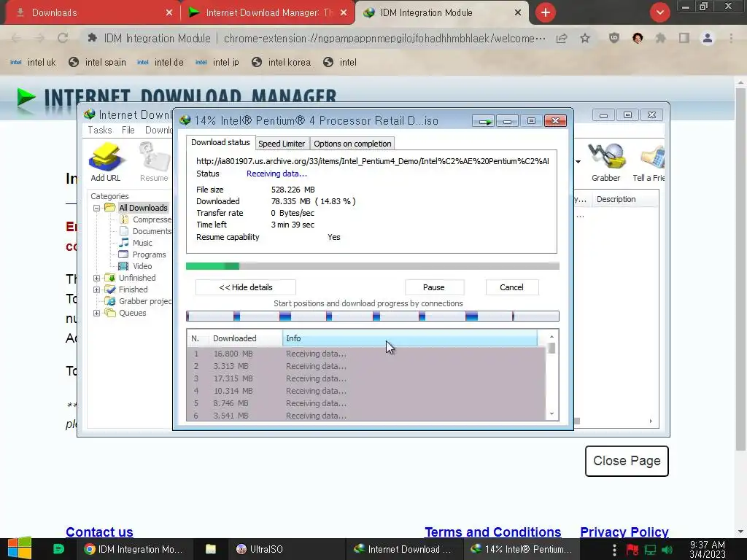
Task: Open the intel uk bookmark
Action: pos(34,63)
